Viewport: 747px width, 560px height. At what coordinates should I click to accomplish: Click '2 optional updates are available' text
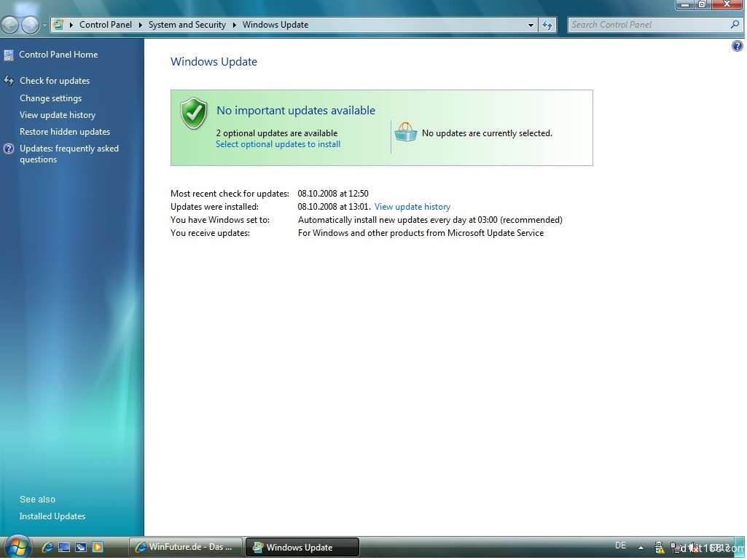point(277,133)
